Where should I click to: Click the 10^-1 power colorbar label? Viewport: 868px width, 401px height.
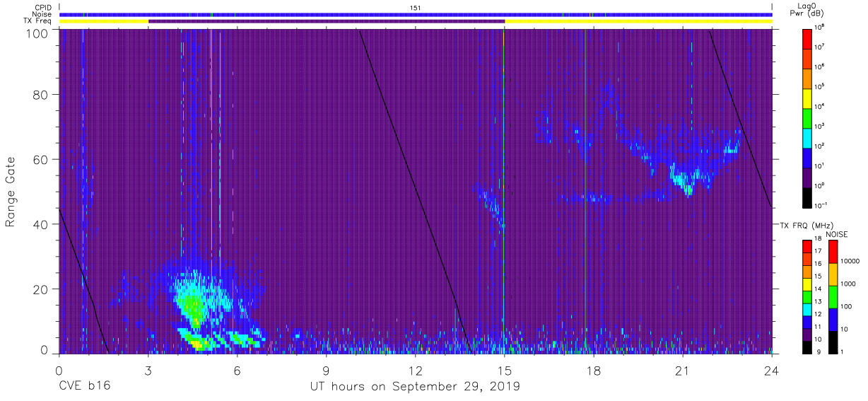pos(822,205)
